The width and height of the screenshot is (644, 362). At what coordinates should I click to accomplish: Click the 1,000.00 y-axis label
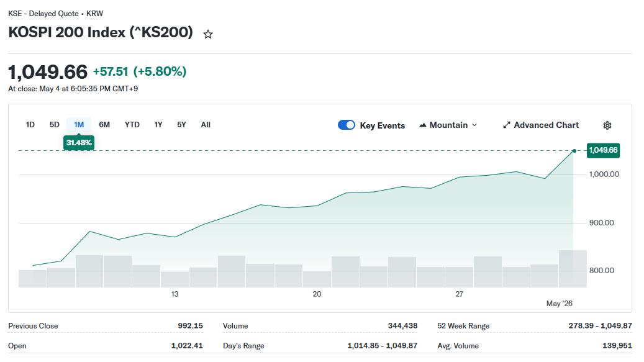point(604,174)
